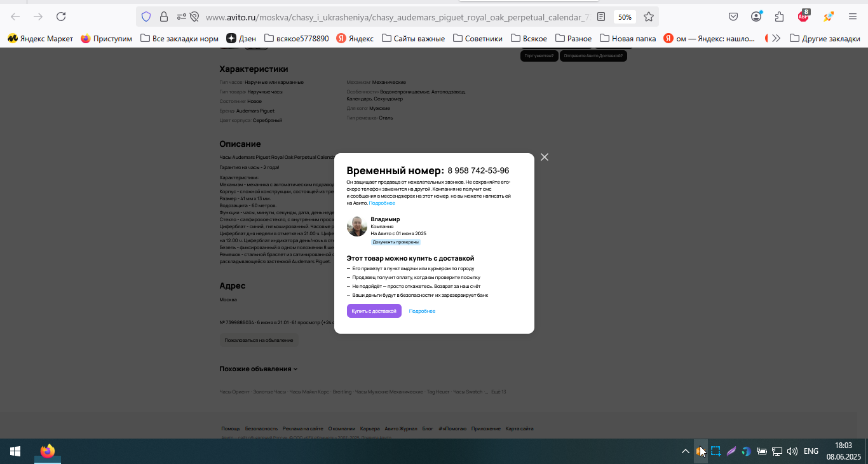
Task: Open the volume speaker tray icon
Action: [792, 451]
